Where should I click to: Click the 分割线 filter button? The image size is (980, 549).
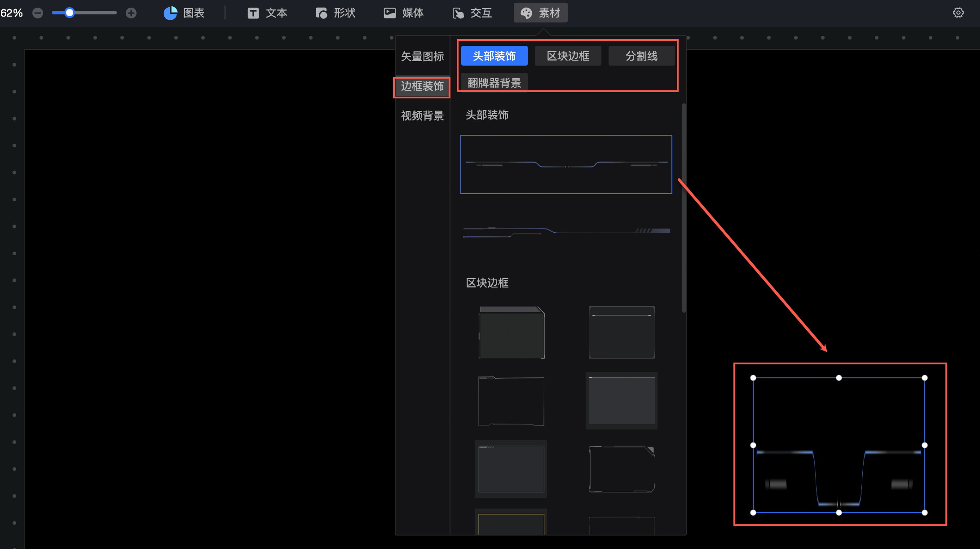(641, 56)
